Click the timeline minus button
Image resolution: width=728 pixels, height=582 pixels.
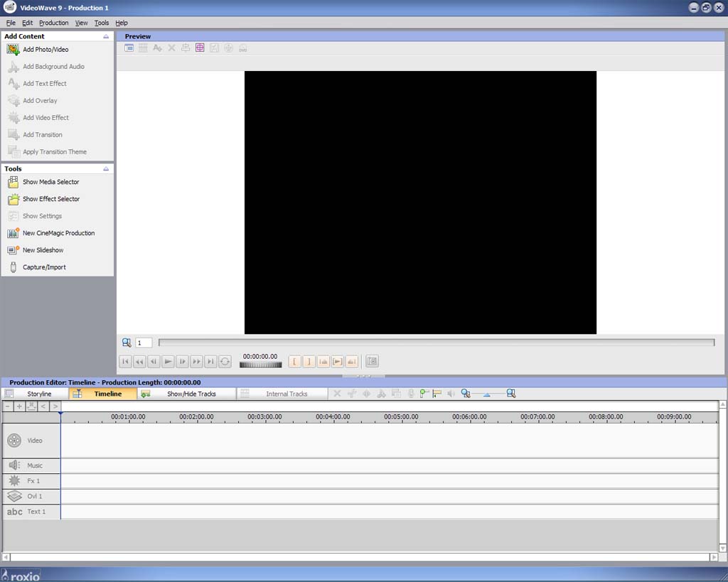pos(7,406)
